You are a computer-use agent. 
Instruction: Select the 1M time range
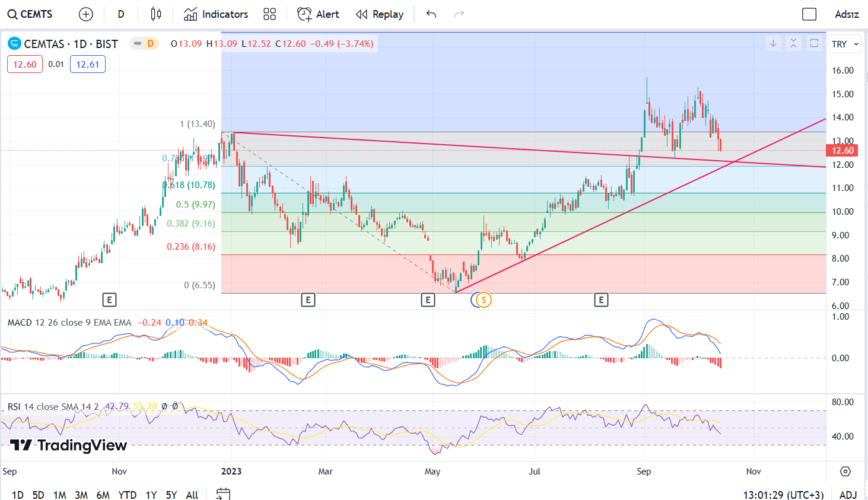pos(60,495)
